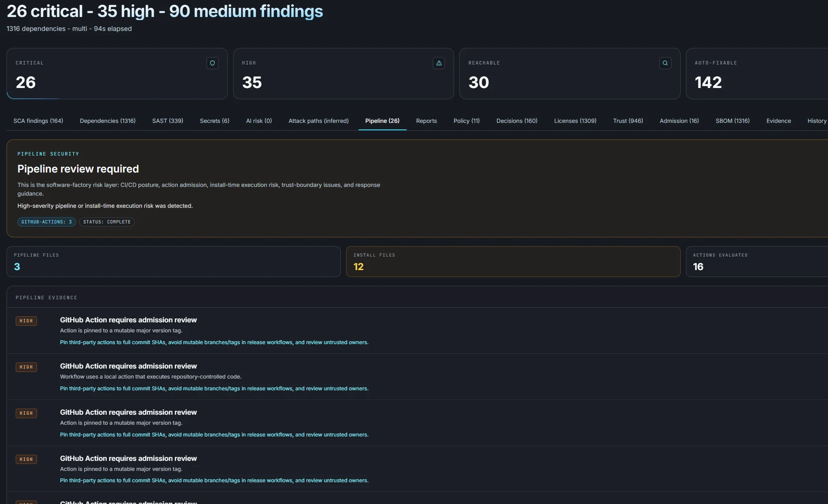Click the PIPELINE SECURITY section label
828x504 pixels.
tap(48, 154)
